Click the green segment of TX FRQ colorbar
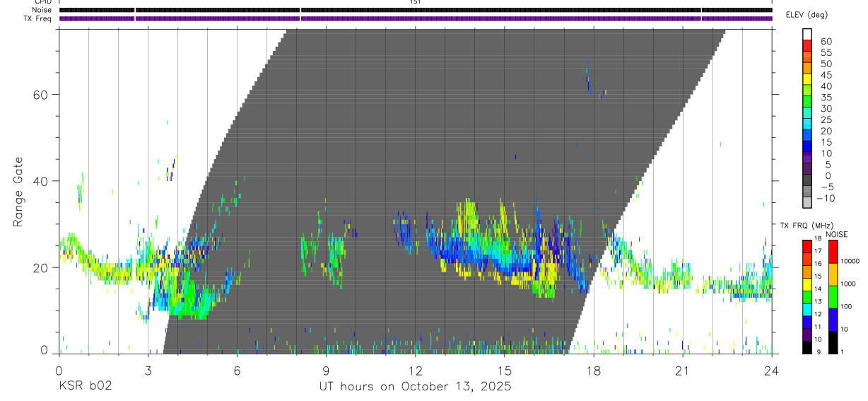Screen dimensions: 868x401 click(807, 297)
